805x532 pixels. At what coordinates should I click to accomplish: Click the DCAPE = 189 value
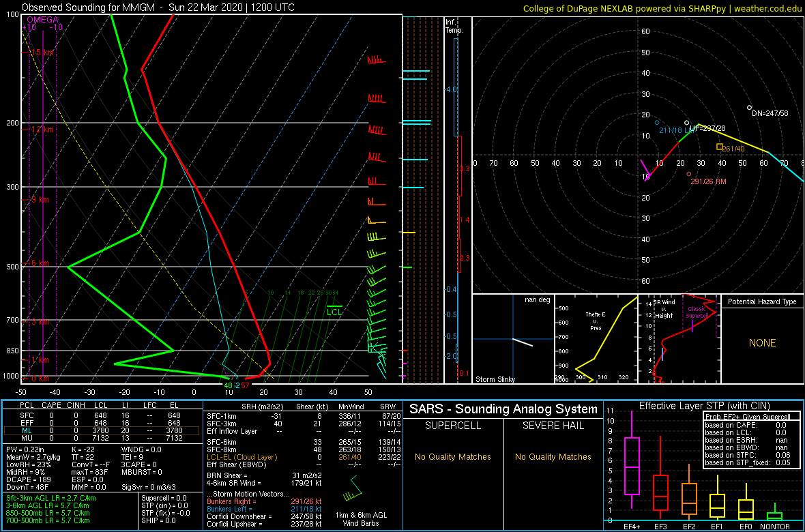(27, 481)
